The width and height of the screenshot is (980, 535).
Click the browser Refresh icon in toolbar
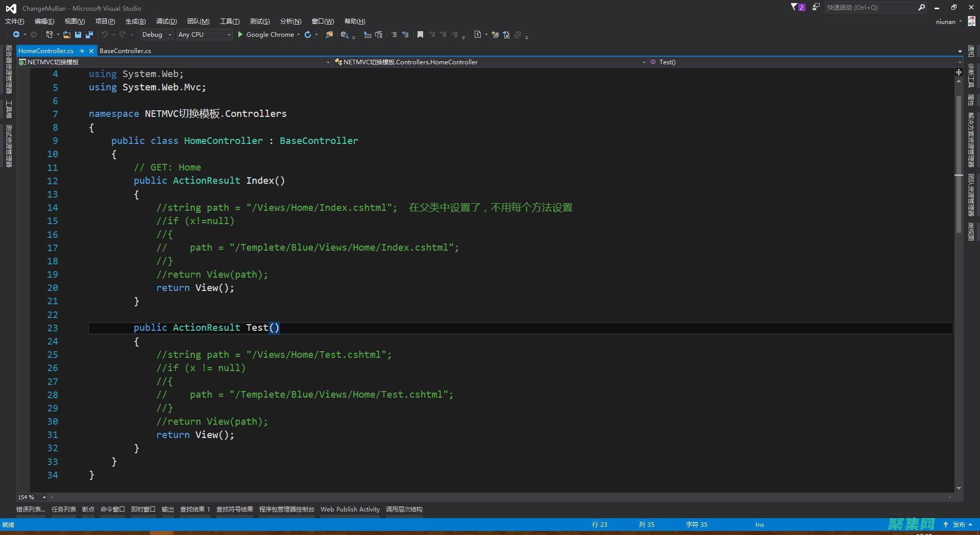(x=308, y=35)
